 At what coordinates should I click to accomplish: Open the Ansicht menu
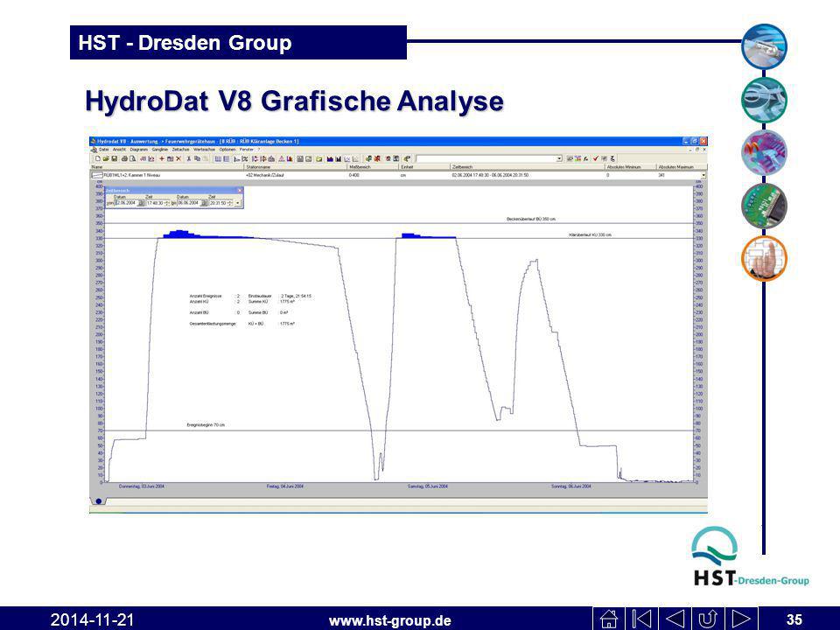pyautogui.click(x=119, y=150)
